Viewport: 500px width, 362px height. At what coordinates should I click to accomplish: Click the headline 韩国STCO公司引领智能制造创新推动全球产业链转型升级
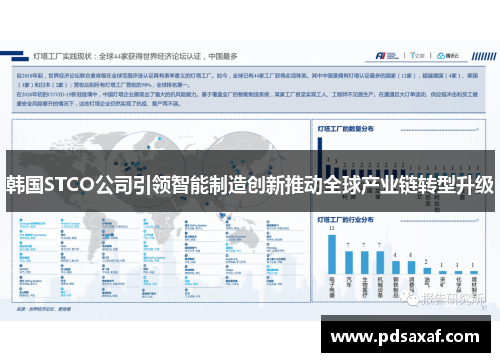[x=250, y=185]
